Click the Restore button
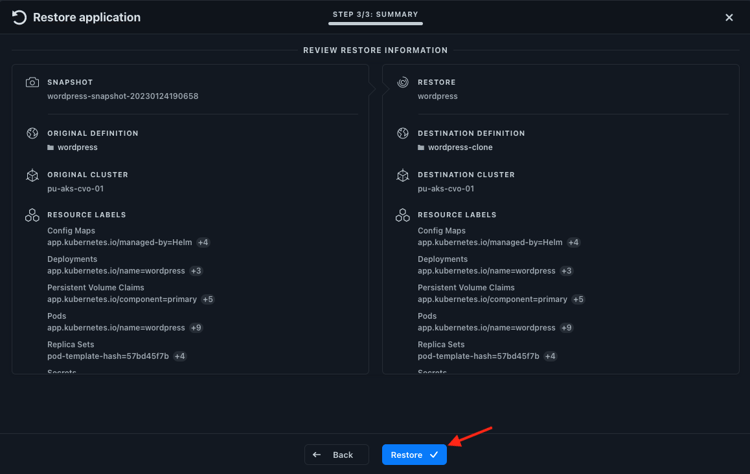The image size is (750, 474). pos(414,455)
